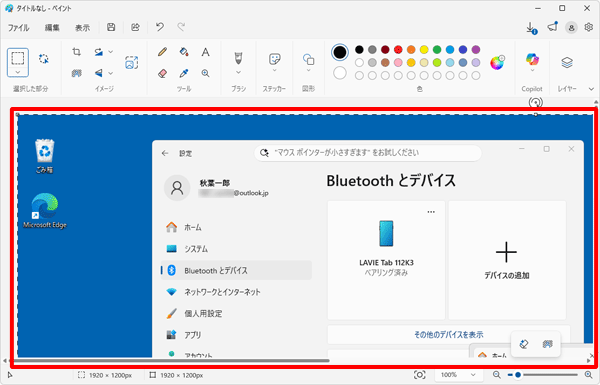Pick the pink color swatch
The width and height of the screenshot is (600, 385).
[x=398, y=62]
